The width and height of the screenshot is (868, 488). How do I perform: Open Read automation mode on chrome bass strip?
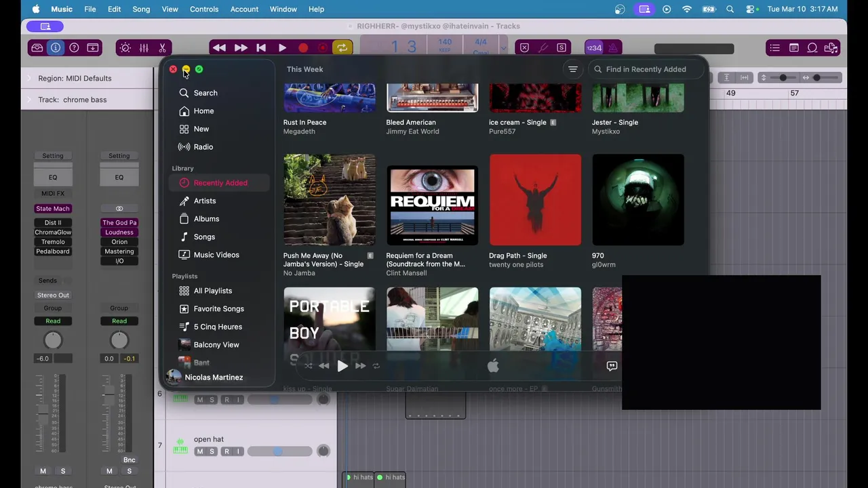pos(53,321)
